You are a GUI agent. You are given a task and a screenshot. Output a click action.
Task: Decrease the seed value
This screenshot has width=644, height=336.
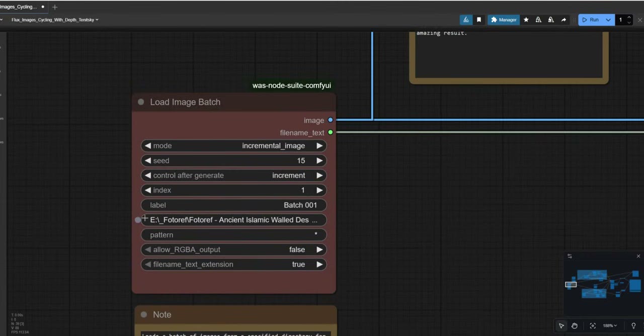[x=147, y=160]
